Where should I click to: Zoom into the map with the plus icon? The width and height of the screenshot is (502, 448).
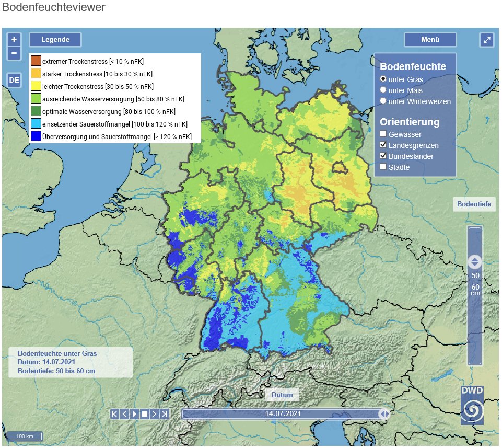click(x=14, y=39)
